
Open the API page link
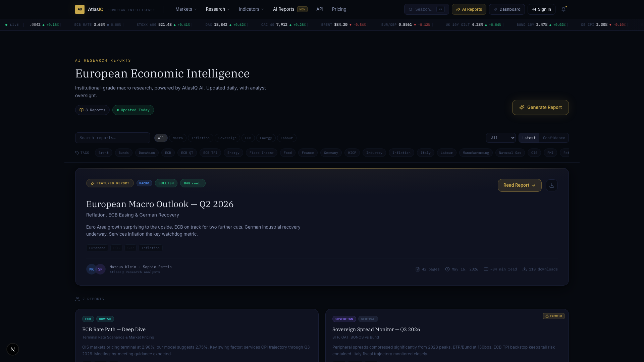(320, 9)
